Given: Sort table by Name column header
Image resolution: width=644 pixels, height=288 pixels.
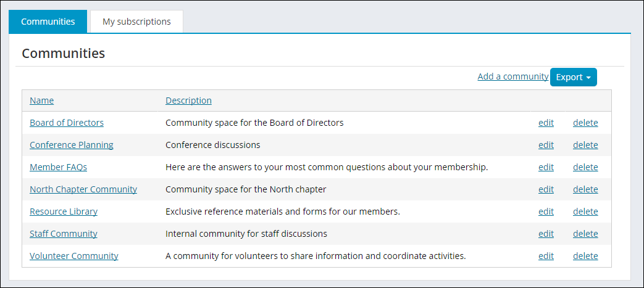Looking at the screenshot, I should [41, 101].
